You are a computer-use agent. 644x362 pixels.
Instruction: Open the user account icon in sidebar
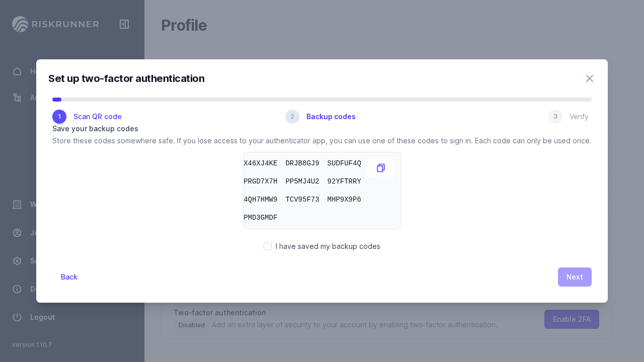pos(17,233)
